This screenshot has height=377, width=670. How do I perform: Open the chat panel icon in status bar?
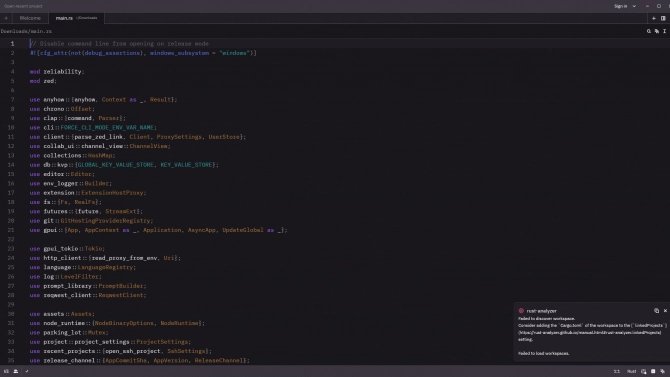pyautogui.click(x=653, y=371)
